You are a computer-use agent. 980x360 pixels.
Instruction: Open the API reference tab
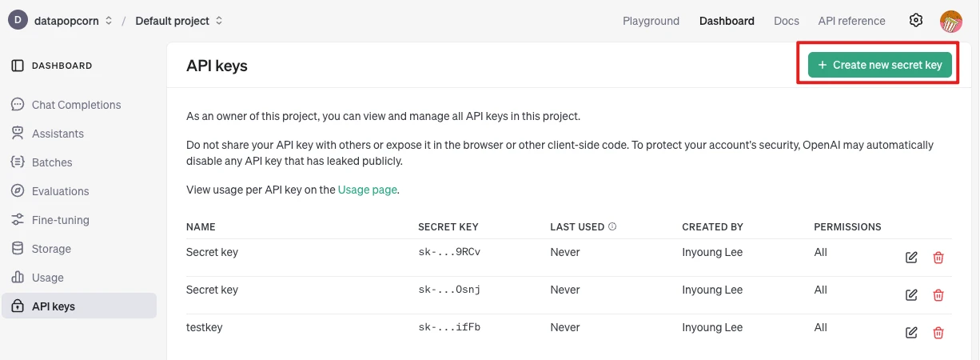(851, 21)
